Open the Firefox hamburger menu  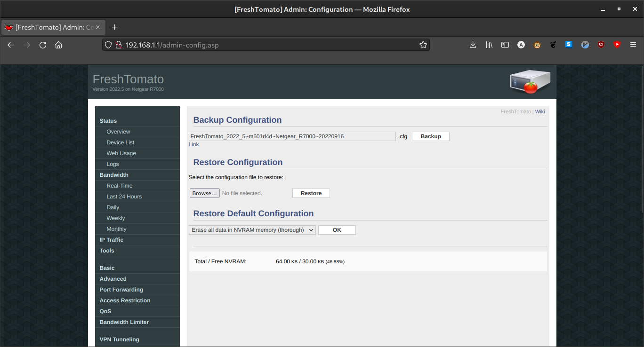tap(633, 45)
